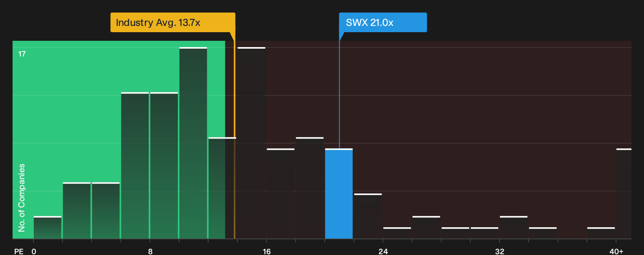Viewport: 644px width, 255px height.
Task: Select the blue SWX highlighted bar
Action: point(339,194)
